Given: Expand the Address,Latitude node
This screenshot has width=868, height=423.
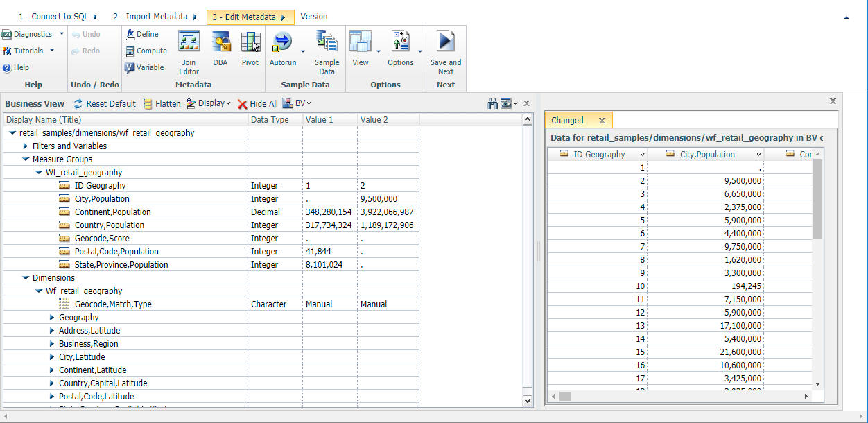Looking at the screenshot, I should [x=52, y=331].
